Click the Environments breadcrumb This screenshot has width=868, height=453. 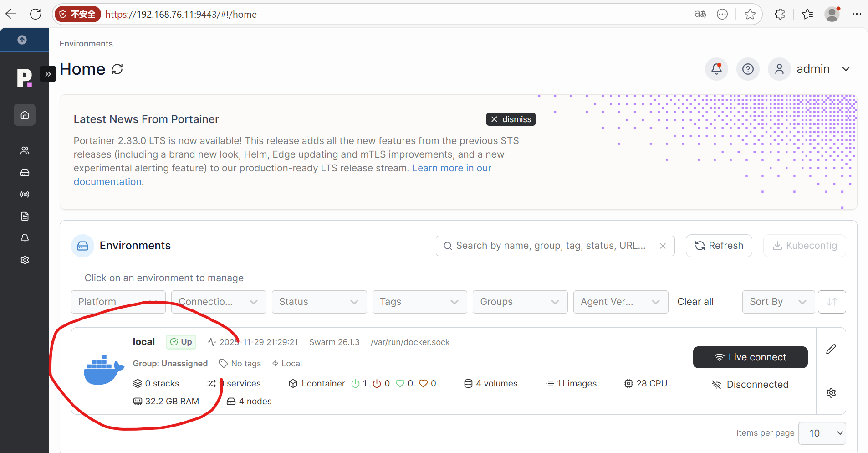(86, 44)
